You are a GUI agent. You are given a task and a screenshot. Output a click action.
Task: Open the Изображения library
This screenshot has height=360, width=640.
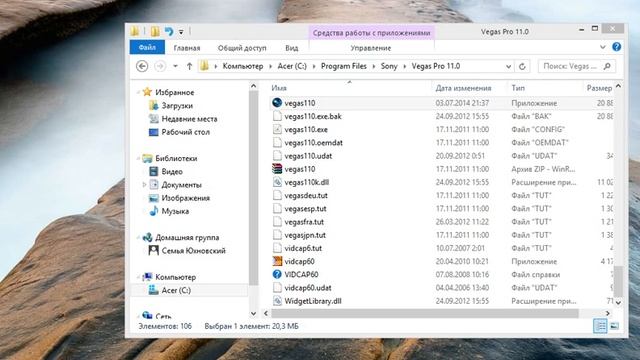pyautogui.click(x=185, y=198)
